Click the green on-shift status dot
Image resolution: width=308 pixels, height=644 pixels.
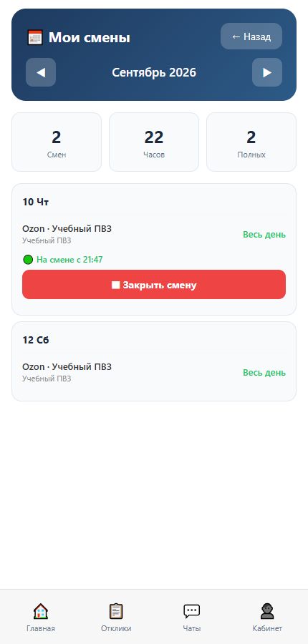tap(28, 260)
